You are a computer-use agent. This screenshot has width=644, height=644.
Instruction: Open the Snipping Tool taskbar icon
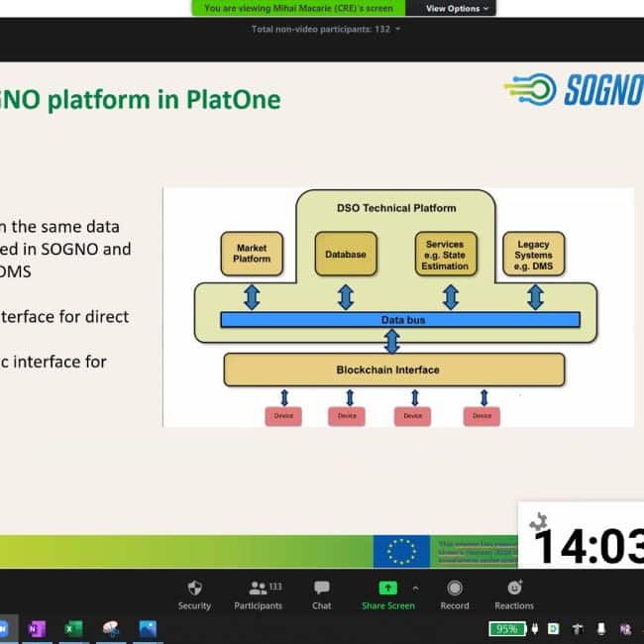point(111,628)
